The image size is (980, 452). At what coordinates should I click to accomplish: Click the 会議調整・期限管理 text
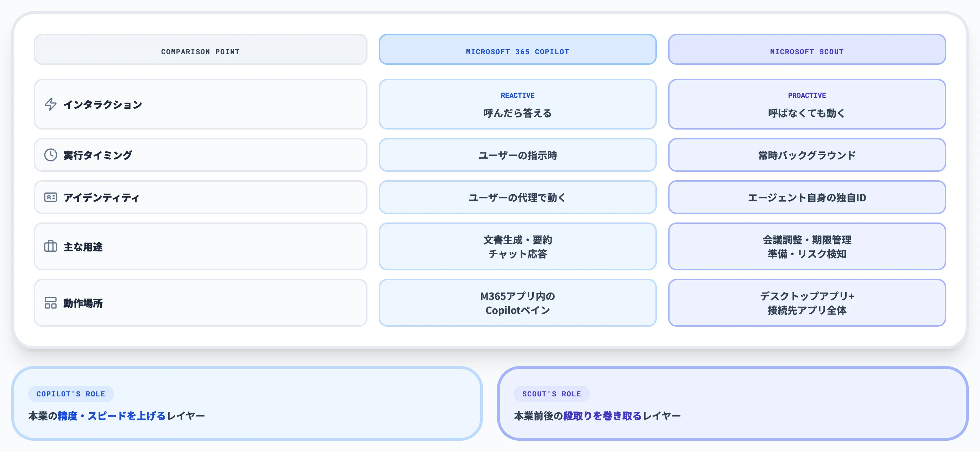pos(806,240)
